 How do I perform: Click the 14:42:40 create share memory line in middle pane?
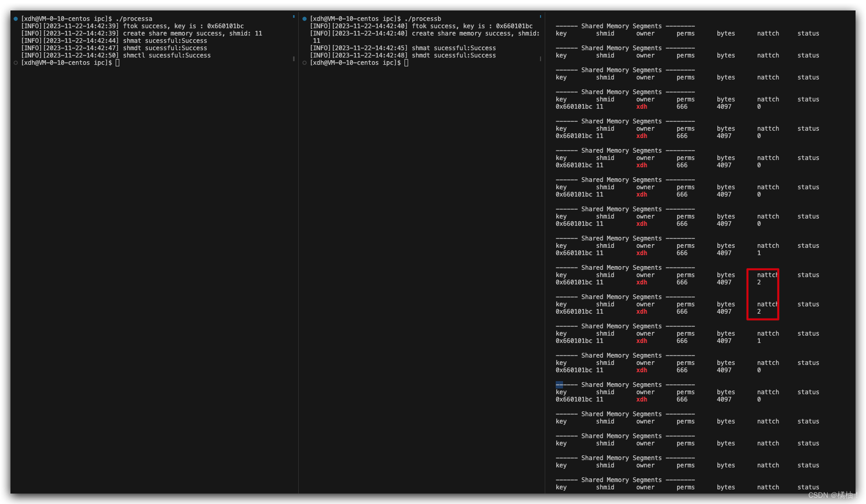pyautogui.click(x=425, y=33)
